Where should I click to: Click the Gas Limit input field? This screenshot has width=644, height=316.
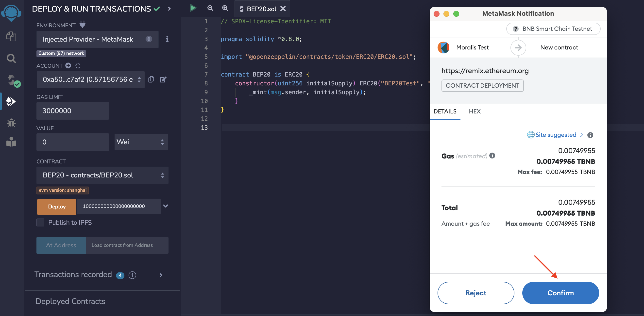[x=73, y=111]
